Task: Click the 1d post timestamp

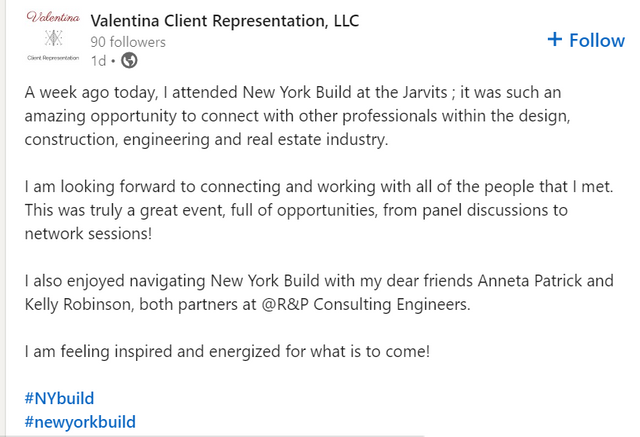Action: click(98, 61)
